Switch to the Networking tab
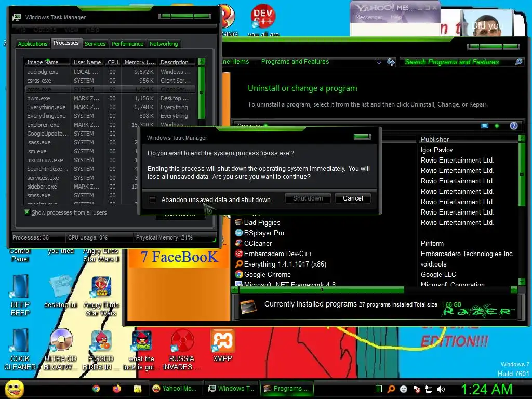Image resolution: width=532 pixels, height=399 pixels. coord(164,44)
